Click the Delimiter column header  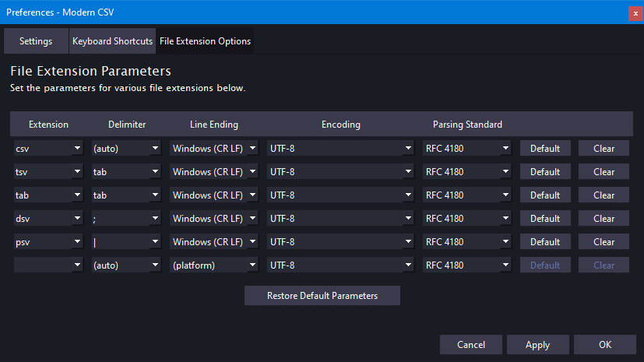click(x=127, y=125)
